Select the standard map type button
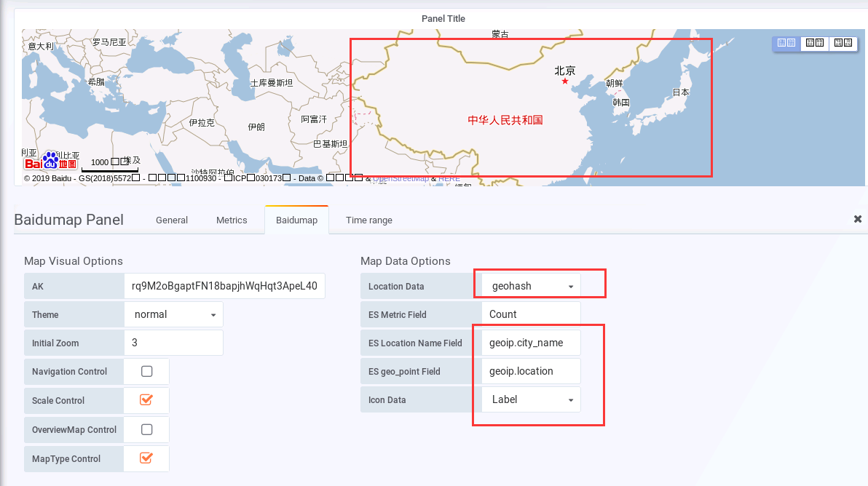 pos(786,44)
